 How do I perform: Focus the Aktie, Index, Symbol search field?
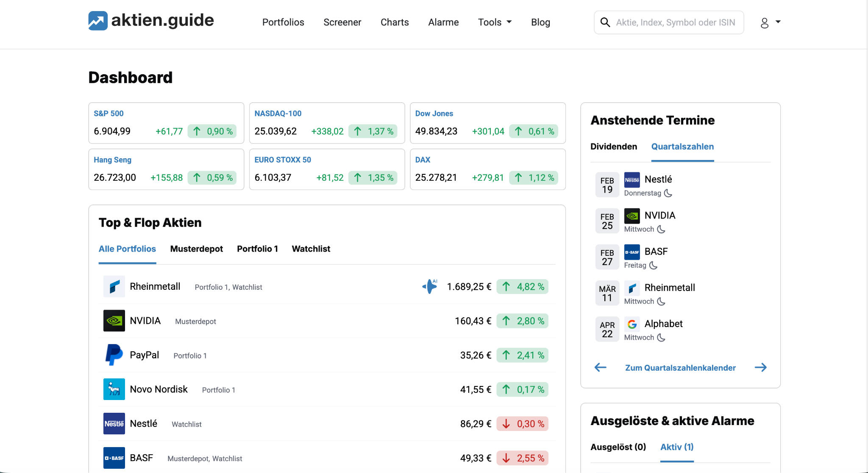[x=675, y=22]
